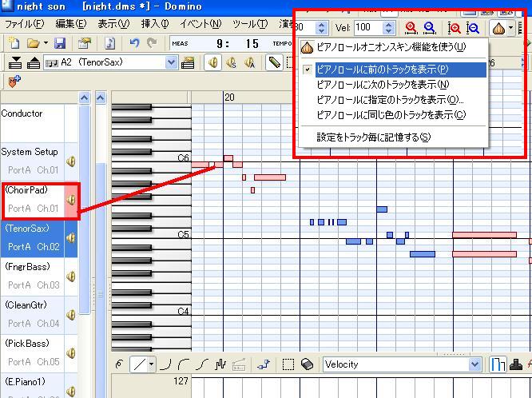
Task: Click track list scroll up arrow
Action: coord(85,98)
